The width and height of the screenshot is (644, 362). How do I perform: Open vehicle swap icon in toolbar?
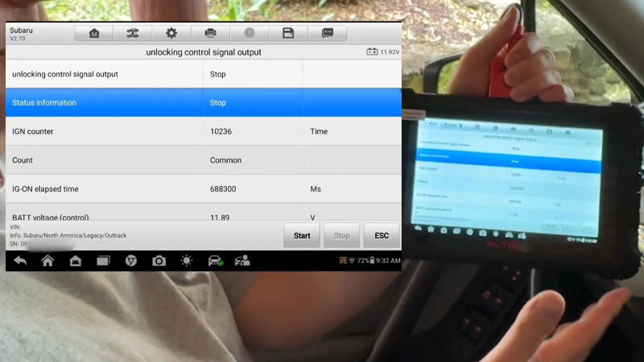[133, 33]
